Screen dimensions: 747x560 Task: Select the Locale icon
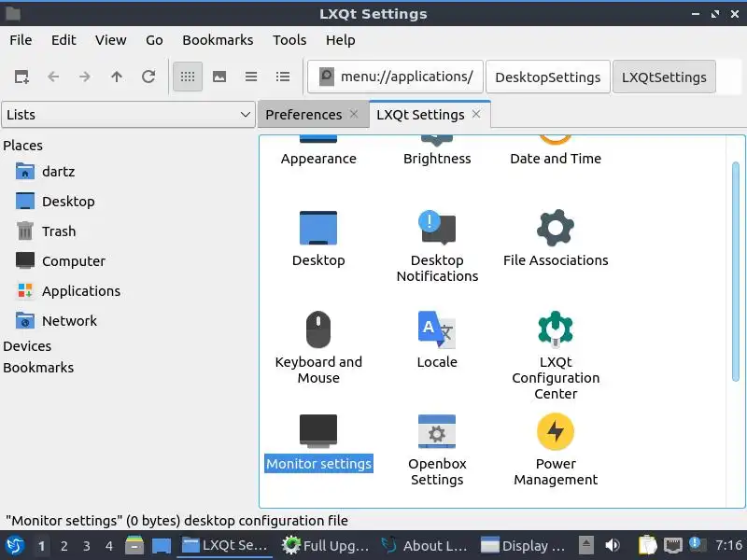pos(437,329)
